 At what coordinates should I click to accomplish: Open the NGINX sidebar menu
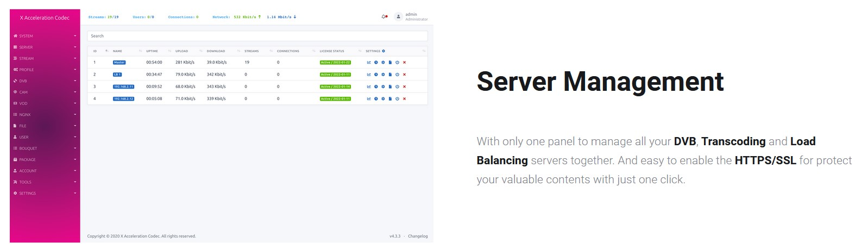pyautogui.click(x=45, y=115)
